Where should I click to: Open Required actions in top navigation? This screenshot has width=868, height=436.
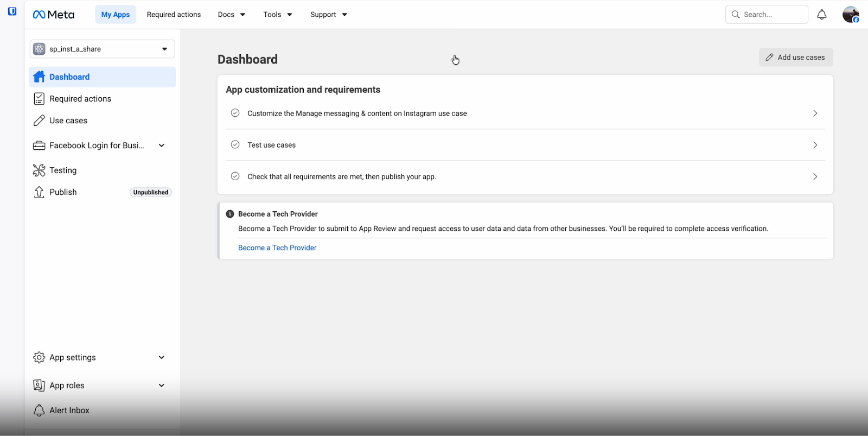pyautogui.click(x=174, y=15)
